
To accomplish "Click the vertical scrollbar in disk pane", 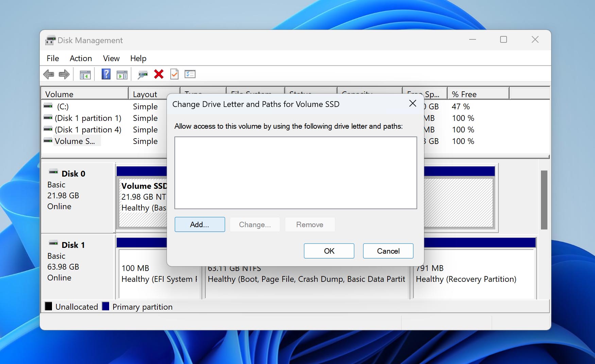I will [544, 200].
